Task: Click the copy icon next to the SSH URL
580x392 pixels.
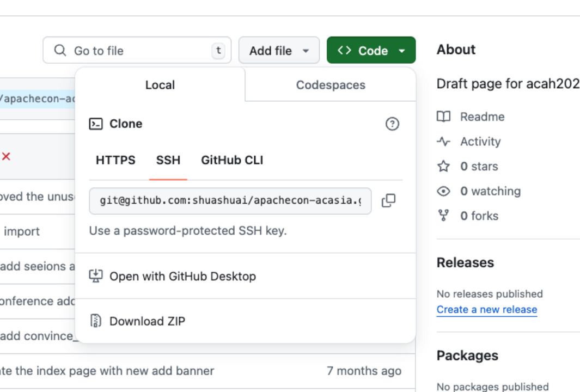Action: click(389, 200)
